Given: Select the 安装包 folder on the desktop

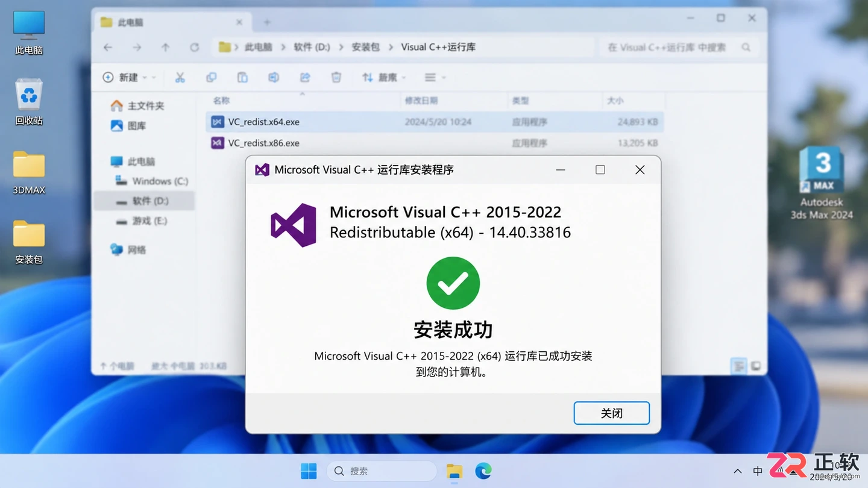Looking at the screenshot, I should (29, 242).
